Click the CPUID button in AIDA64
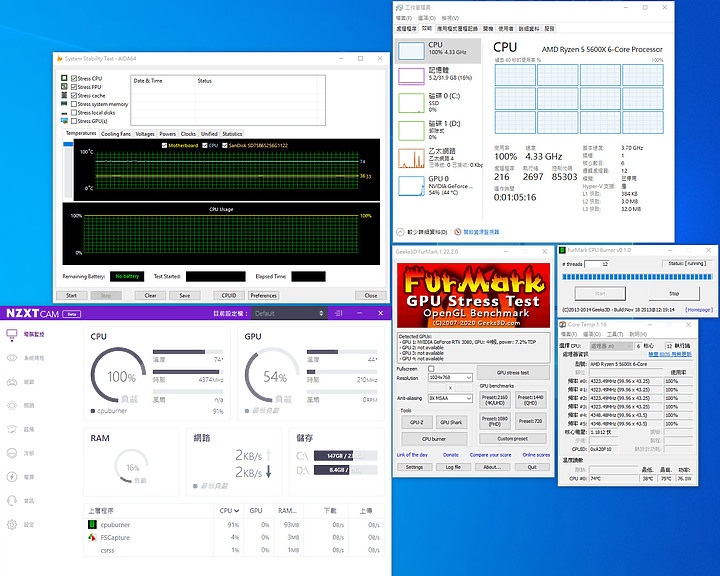 (229, 295)
